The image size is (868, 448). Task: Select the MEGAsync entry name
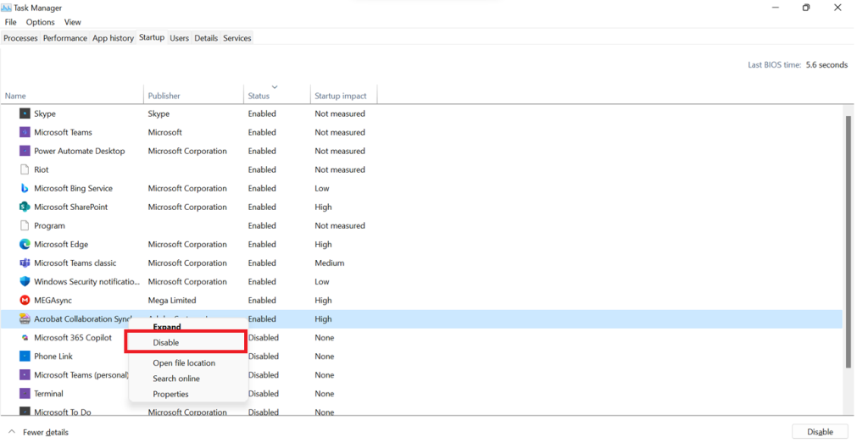point(53,301)
